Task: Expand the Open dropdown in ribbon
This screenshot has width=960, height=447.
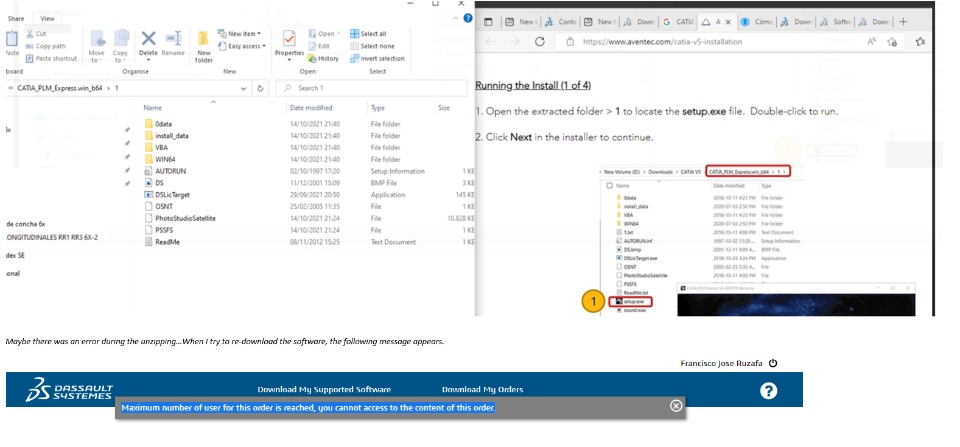Action: (322, 34)
